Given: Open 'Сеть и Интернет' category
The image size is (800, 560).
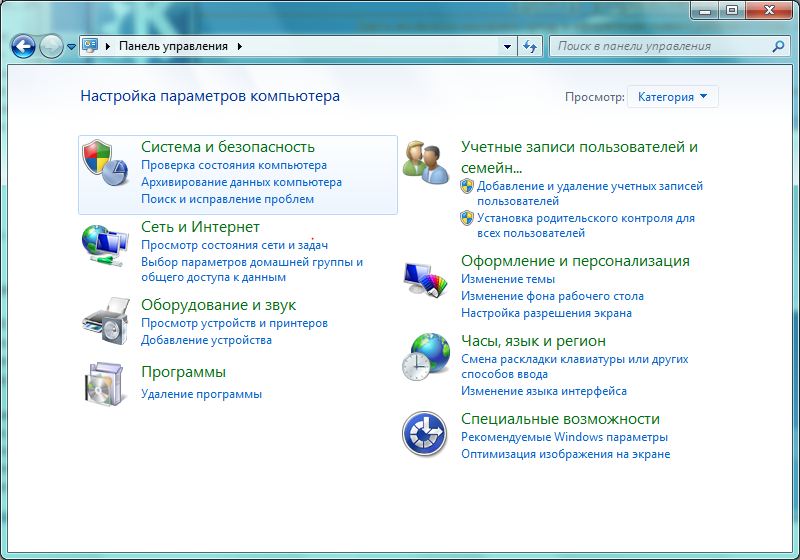Looking at the screenshot, I should click(201, 227).
